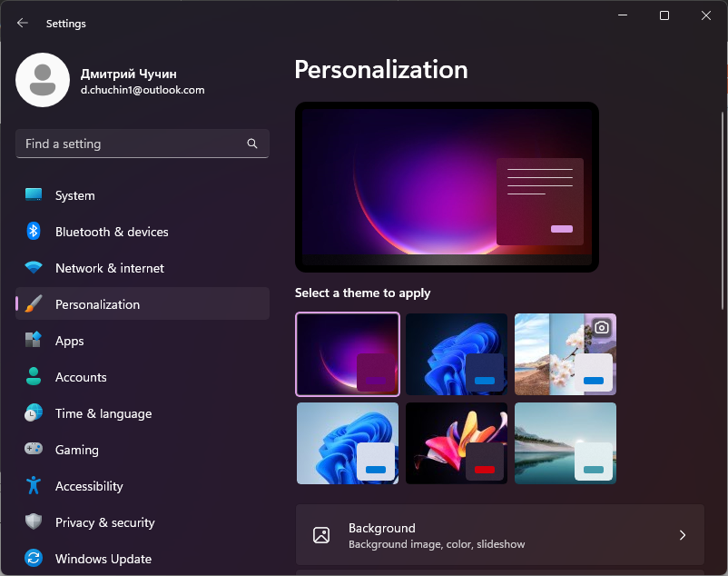
Task: Click the vertical scrollbar thumb
Action: [723, 211]
